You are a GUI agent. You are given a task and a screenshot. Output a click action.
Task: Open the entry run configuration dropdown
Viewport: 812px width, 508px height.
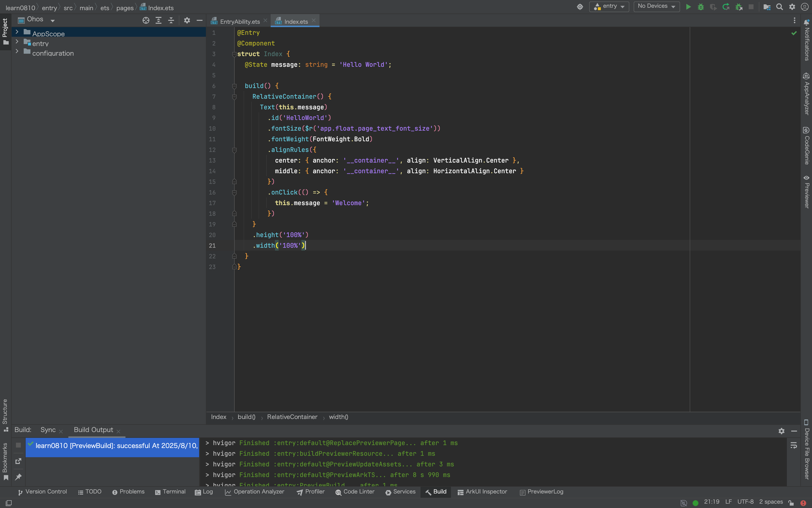tap(609, 6)
